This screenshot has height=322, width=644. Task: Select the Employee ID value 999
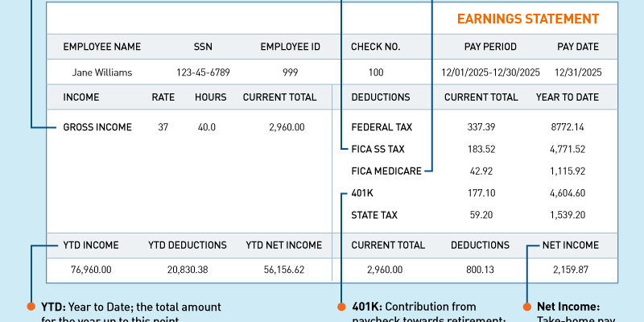(x=290, y=72)
